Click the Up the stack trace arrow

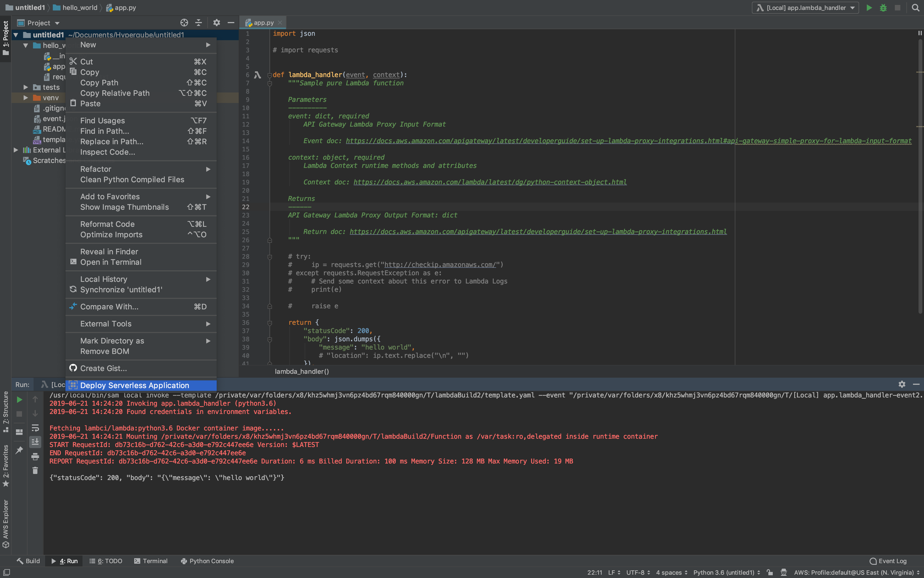pos(35,399)
